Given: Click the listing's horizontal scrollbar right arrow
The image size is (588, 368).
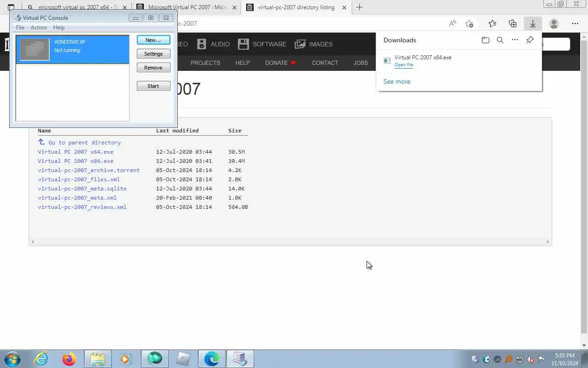Looking at the screenshot, I should [x=548, y=241].
